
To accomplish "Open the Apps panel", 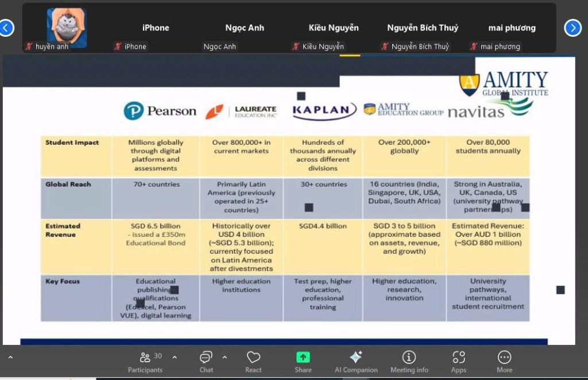I will point(459,362).
